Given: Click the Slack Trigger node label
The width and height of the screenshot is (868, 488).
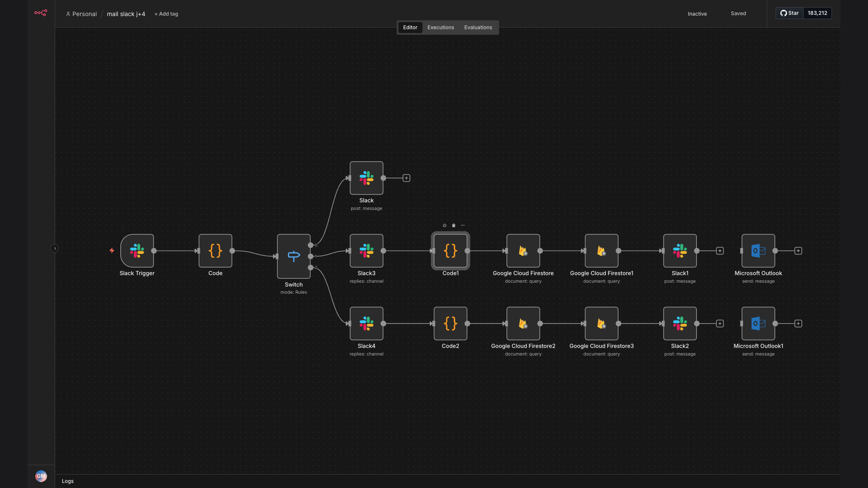Looking at the screenshot, I should pyautogui.click(x=137, y=273).
